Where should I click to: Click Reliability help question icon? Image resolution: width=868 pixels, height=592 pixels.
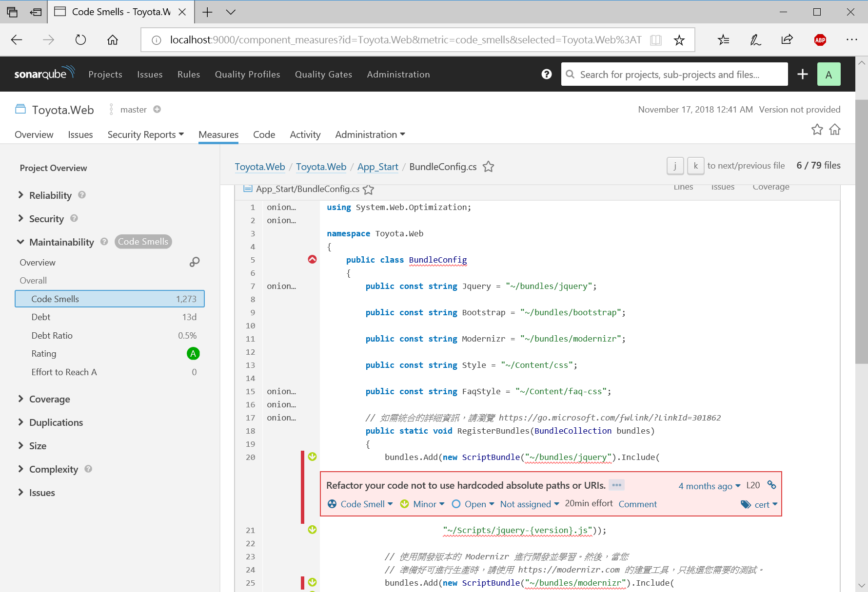[x=82, y=195]
